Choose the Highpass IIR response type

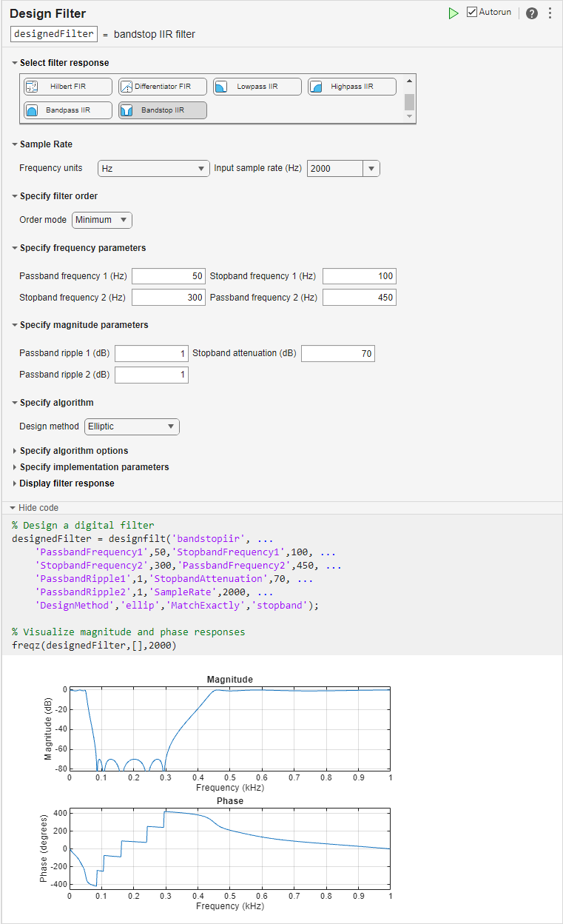coord(351,86)
